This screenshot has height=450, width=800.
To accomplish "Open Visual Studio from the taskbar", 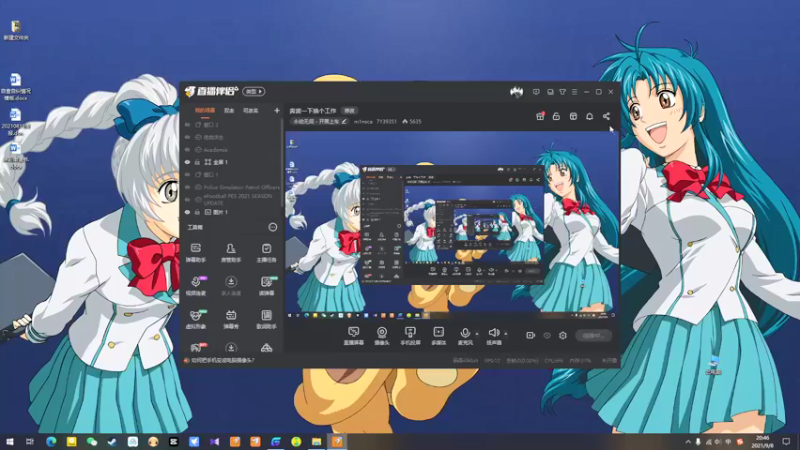I will pos(214,441).
